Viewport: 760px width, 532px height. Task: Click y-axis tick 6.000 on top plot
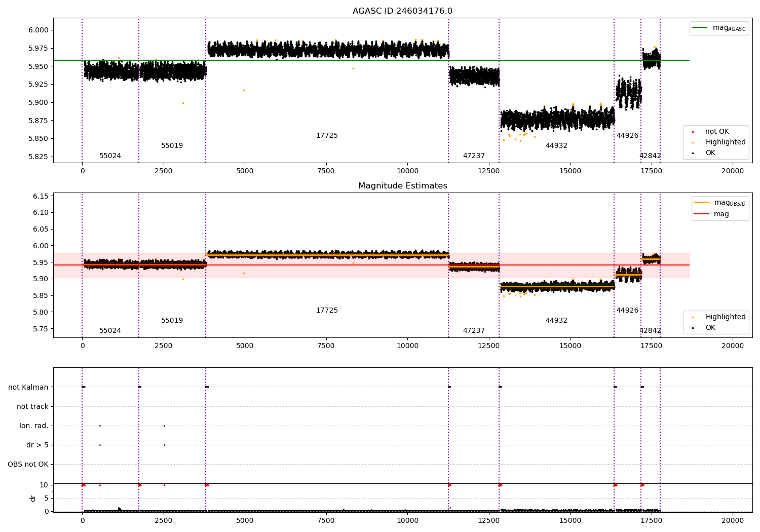[x=39, y=30]
